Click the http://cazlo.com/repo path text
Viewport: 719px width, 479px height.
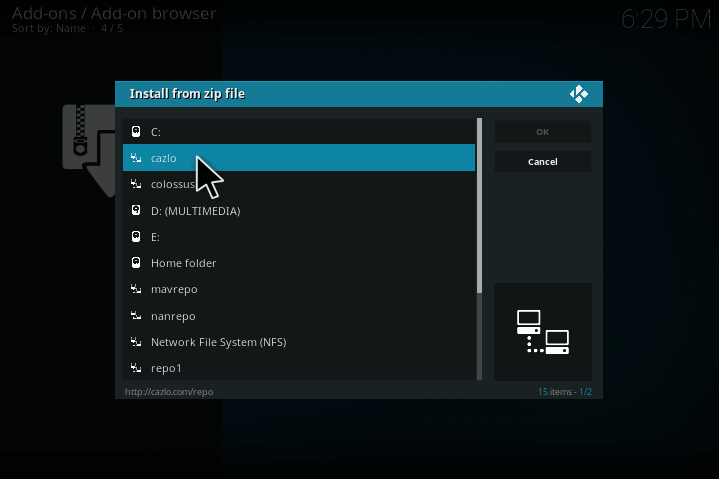tap(169, 392)
